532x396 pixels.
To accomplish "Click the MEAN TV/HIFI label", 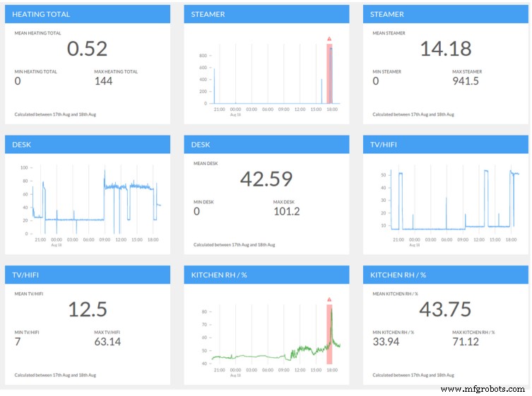I will (x=29, y=294).
